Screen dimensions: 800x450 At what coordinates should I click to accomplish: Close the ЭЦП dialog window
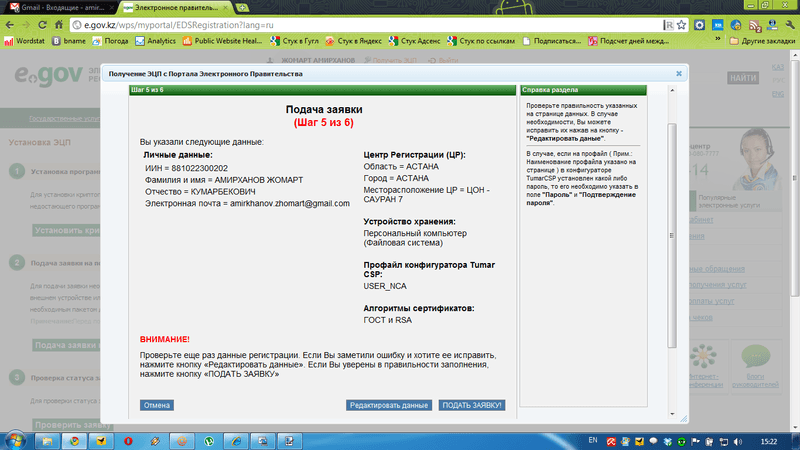(x=679, y=73)
